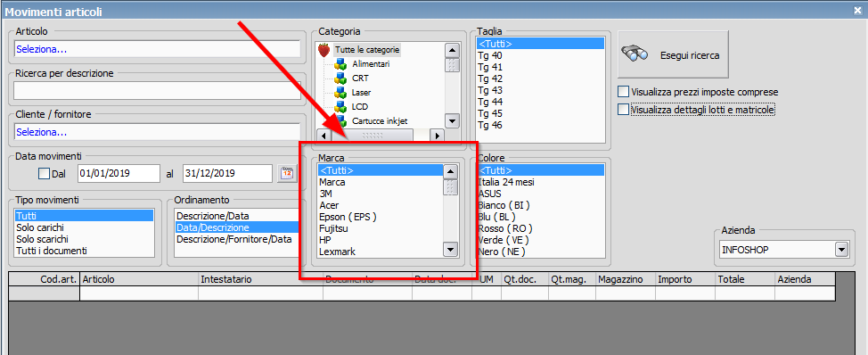The width and height of the screenshot is (868, 355).
Task: Select the LCD category icon
Action: (x=340, y=106)
